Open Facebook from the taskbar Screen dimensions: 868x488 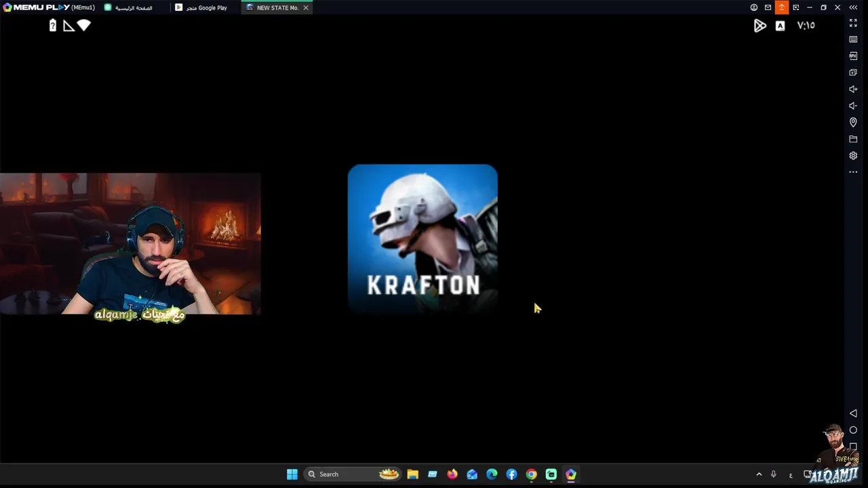(511, 474)
